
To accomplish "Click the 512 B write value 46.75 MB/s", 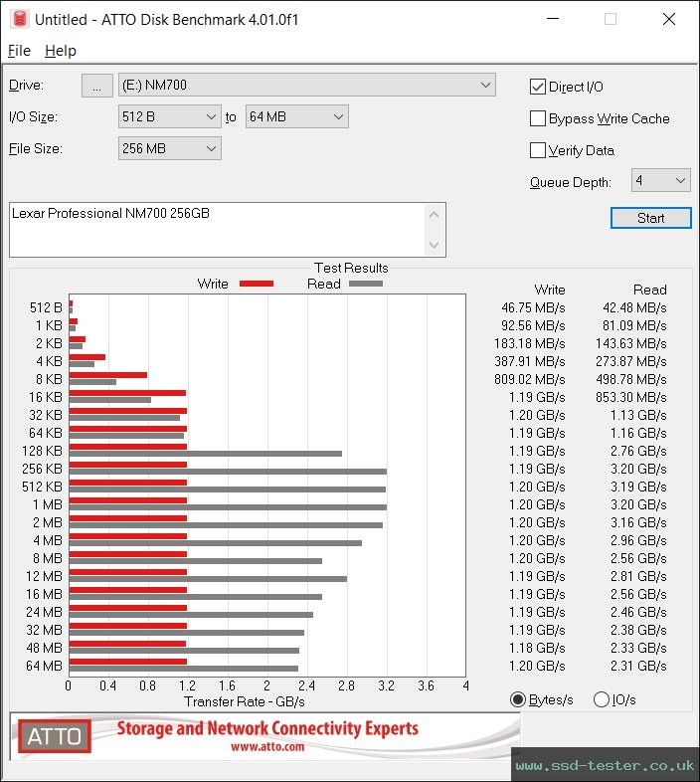I will pos(533,307).
